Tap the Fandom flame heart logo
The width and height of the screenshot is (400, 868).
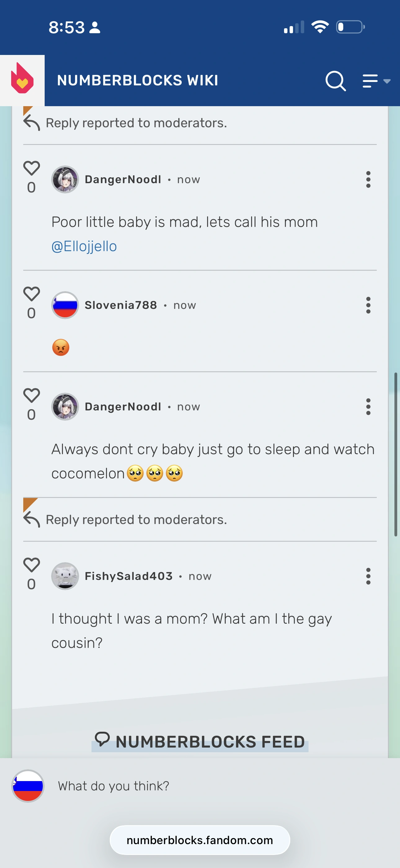pyautogui.click(x=22, y=80)
